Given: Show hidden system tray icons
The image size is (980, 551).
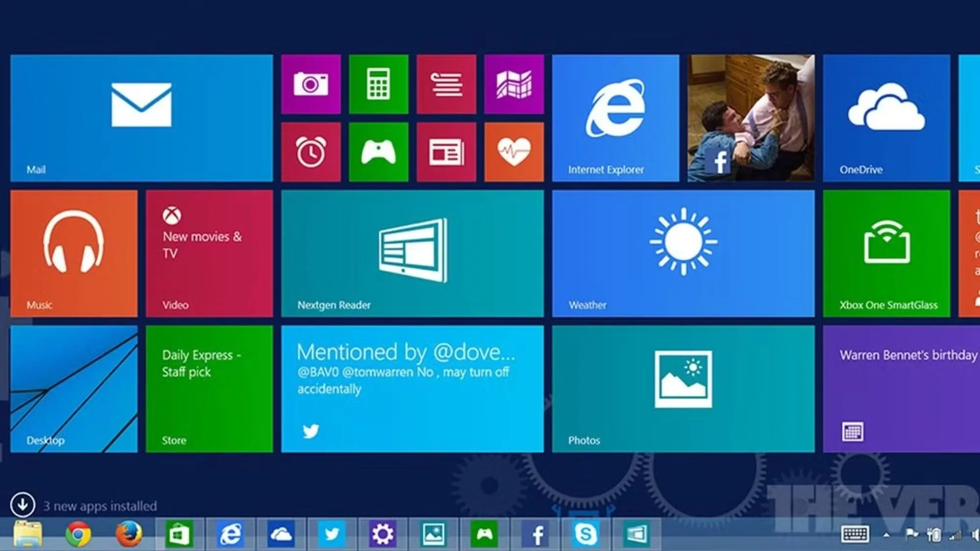Looking at the screenshot, I should (886, 535).
